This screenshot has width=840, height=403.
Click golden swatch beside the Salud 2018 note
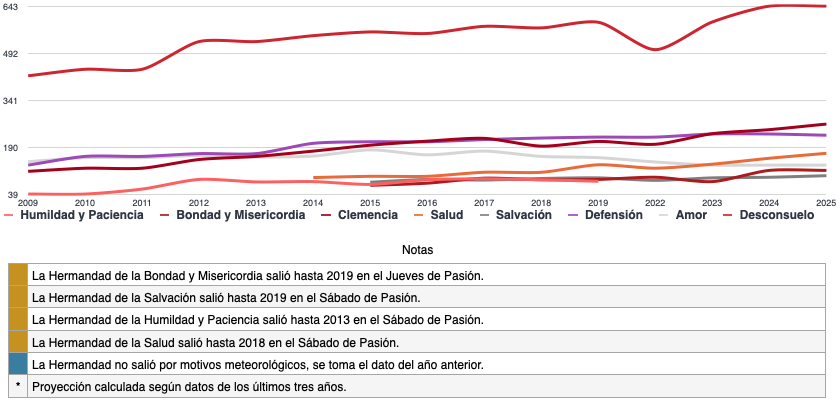[18, 342]
